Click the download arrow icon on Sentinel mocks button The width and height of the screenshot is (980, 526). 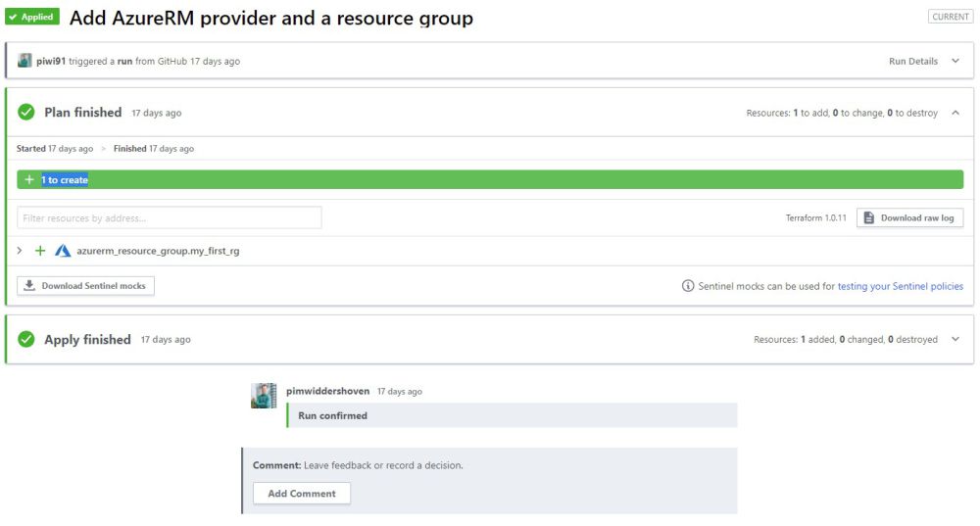click(29, 285)
